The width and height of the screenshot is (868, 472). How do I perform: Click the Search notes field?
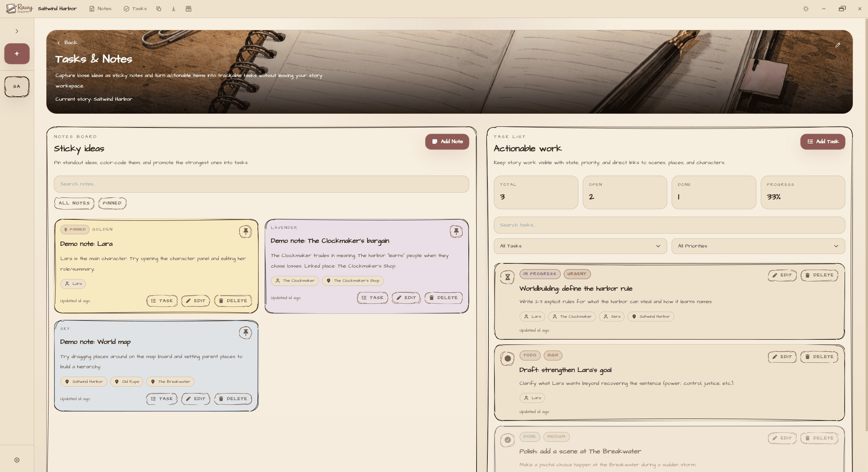(261, 184)
